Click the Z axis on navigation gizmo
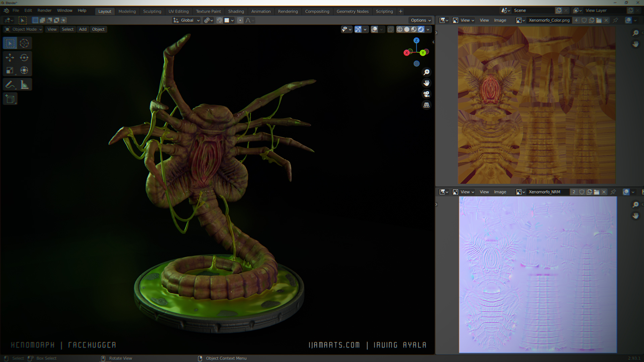Image resolution: width=644 pixels, height=362 pixels. 416,41
